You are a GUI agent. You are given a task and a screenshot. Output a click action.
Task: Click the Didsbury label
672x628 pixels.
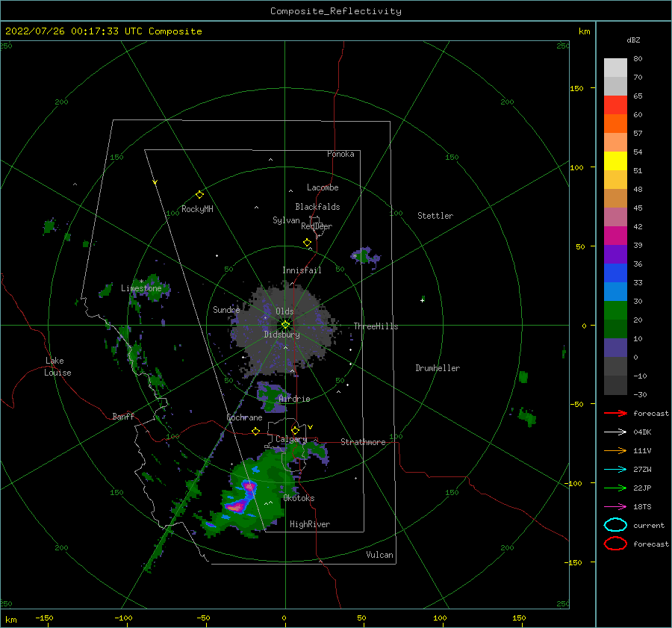pos(281,335)
